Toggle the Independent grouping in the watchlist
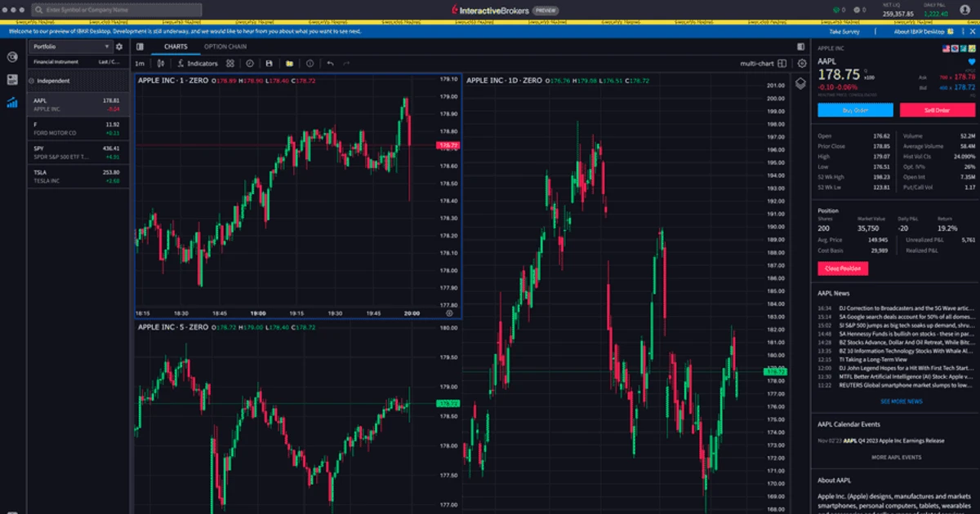The width and height of the screenshot is (980, 514). point(51,80)
